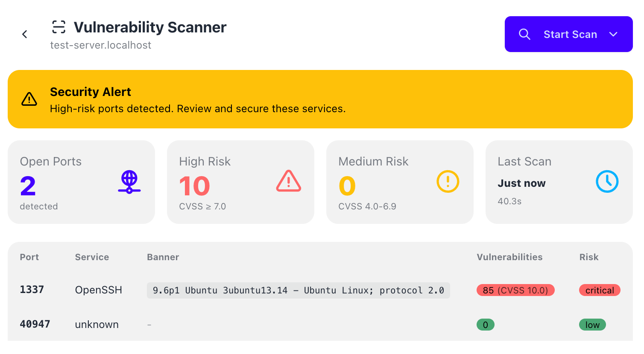The image size is (644, 354).
Task: Select the High Risk count 10
Action: click(194, 186)
